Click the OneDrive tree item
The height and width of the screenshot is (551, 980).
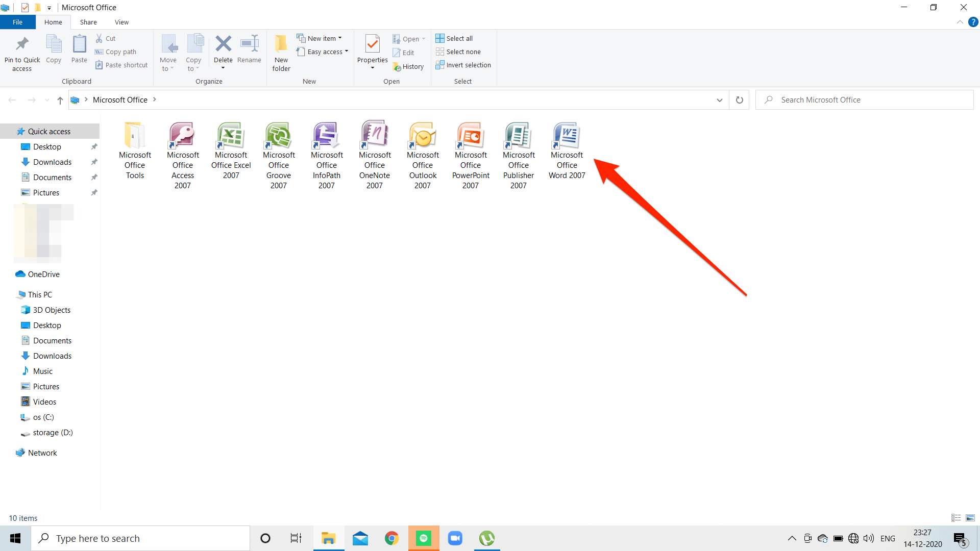point(44,274)
